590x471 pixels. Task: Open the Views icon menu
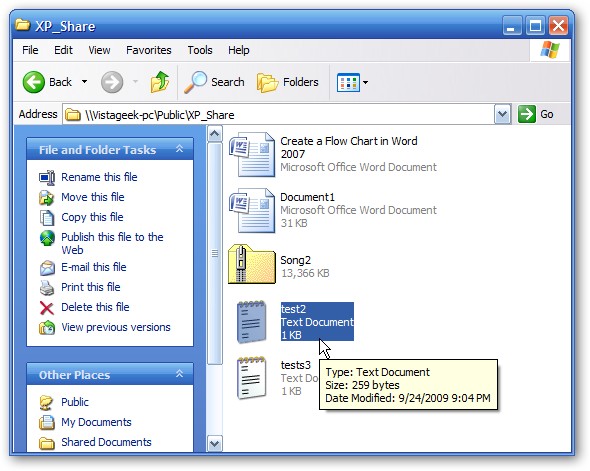[x=348, y=82]
